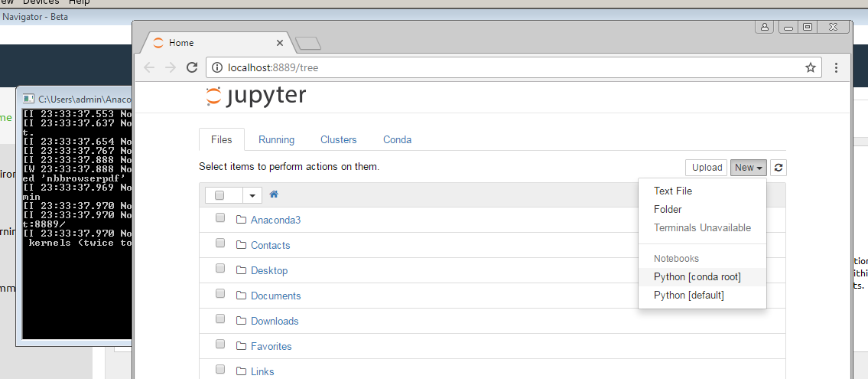Click the Desktop folder icon
The width and height of the screenshot is (868, 379).
pyautogui.click(x=241, y=270)
